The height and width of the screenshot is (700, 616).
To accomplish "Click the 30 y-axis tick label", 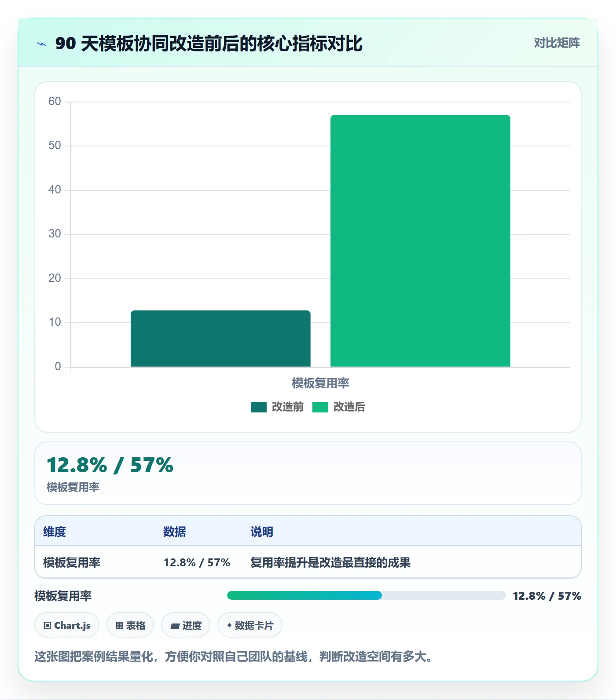I will (55, 234).
